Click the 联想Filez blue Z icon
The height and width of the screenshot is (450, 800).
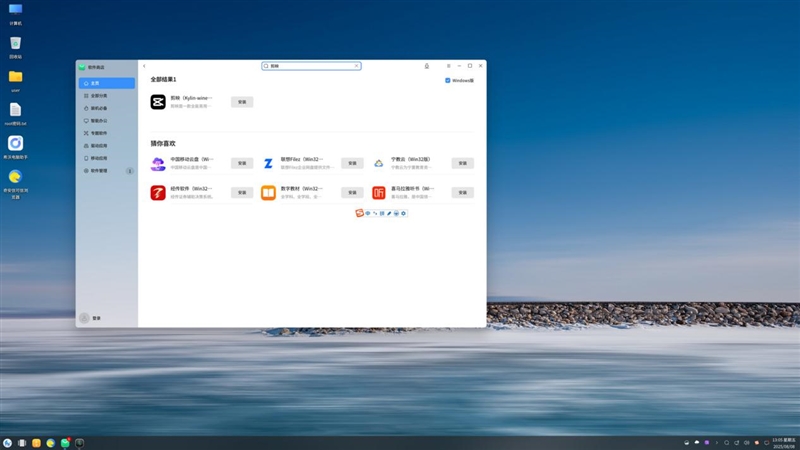pos(268,163)
